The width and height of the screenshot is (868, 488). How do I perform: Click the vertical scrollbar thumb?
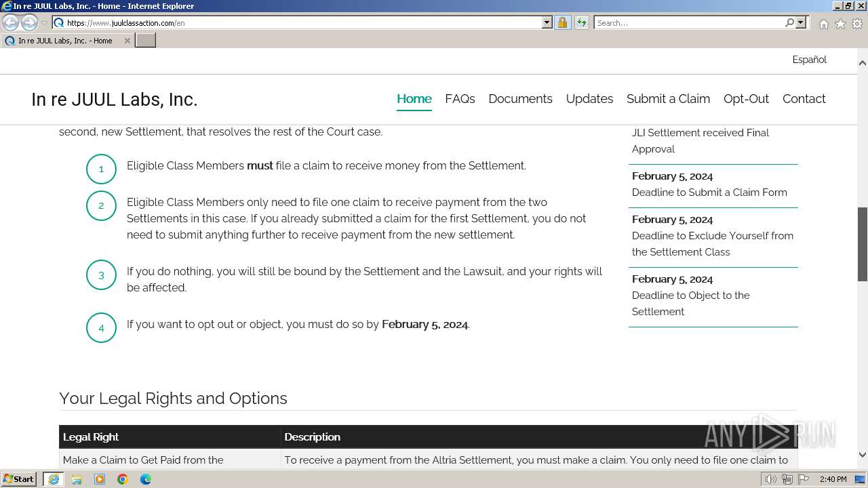tap(863, 244)
